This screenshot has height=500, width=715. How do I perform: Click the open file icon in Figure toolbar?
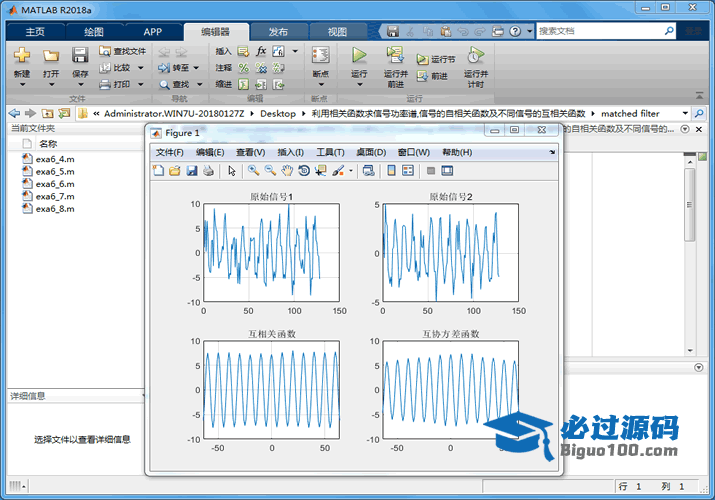tap(175, 170)
